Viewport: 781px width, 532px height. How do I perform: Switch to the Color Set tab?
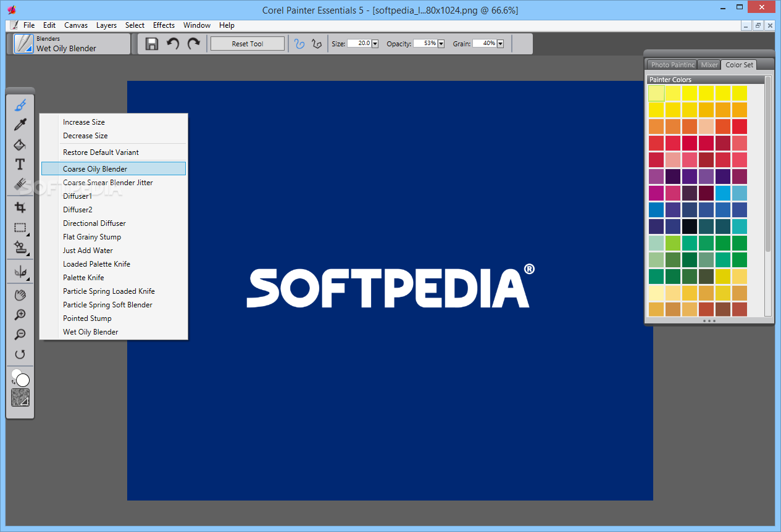[738, 65]
